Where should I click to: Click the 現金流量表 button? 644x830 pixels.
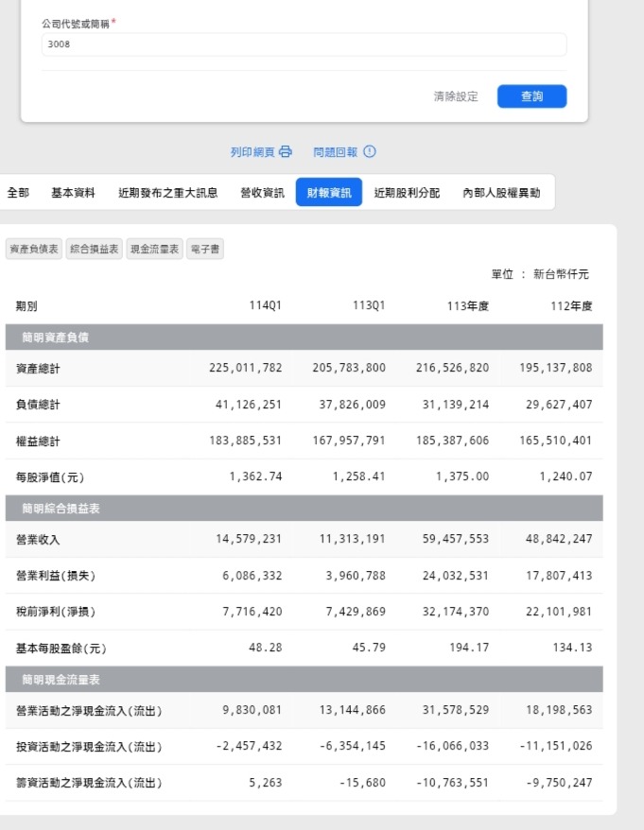[x=154, y=250]
